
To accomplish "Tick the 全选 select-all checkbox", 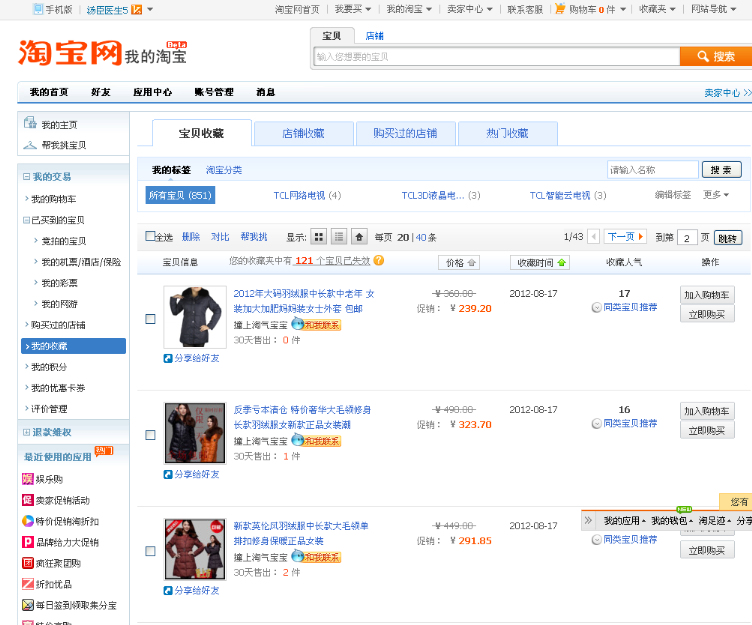I will coord(150,236).
